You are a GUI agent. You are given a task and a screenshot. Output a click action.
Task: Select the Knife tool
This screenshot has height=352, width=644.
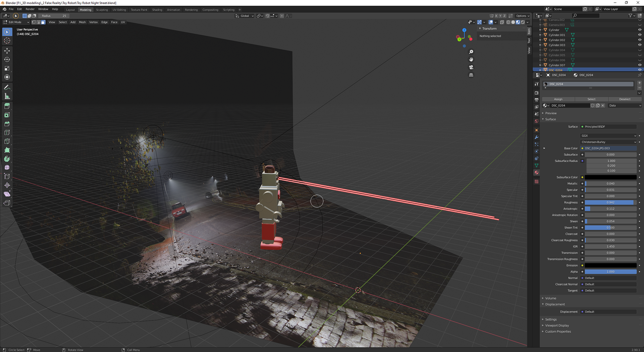pos(7,141)
